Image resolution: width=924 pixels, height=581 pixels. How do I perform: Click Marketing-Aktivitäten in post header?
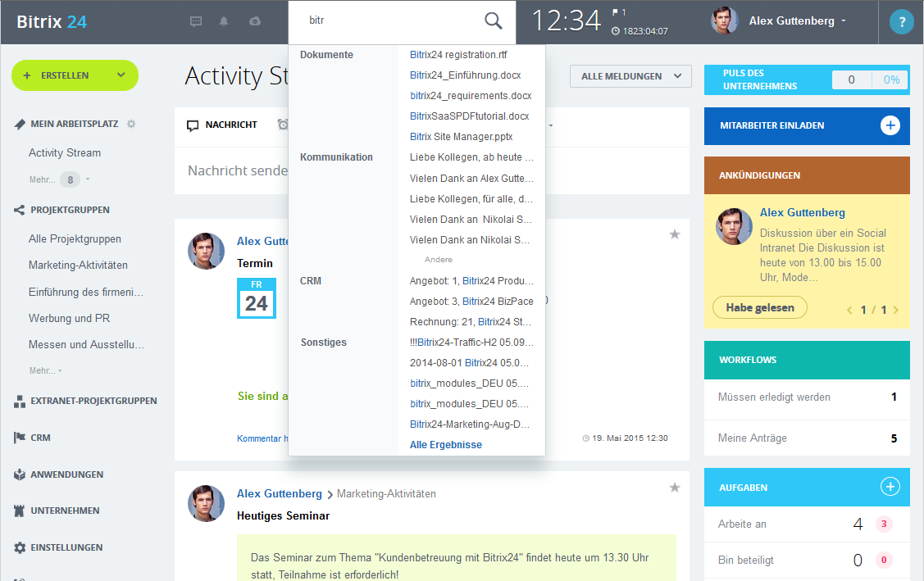click(x=387, y=494)
